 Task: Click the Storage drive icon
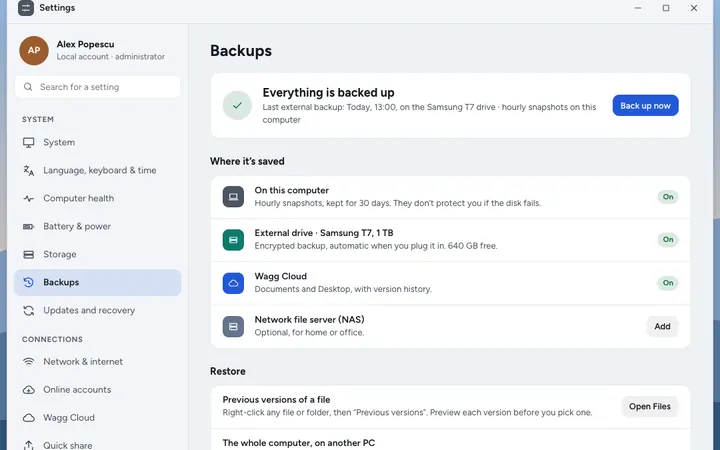(28, 254)
